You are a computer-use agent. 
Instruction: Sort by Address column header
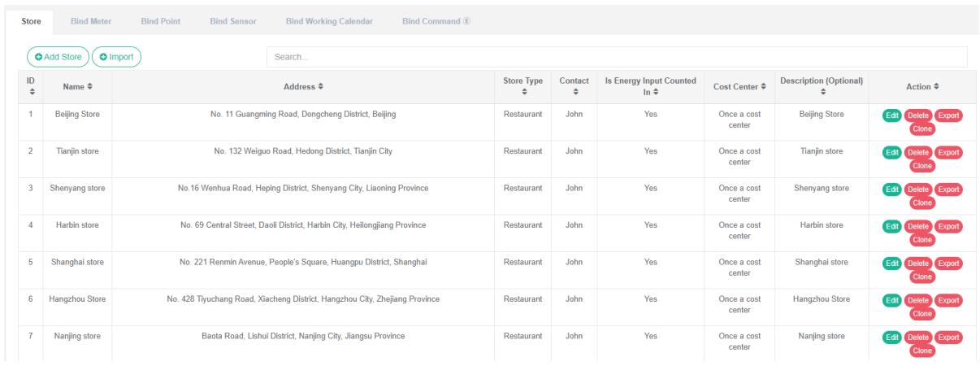tap(303, 86)
